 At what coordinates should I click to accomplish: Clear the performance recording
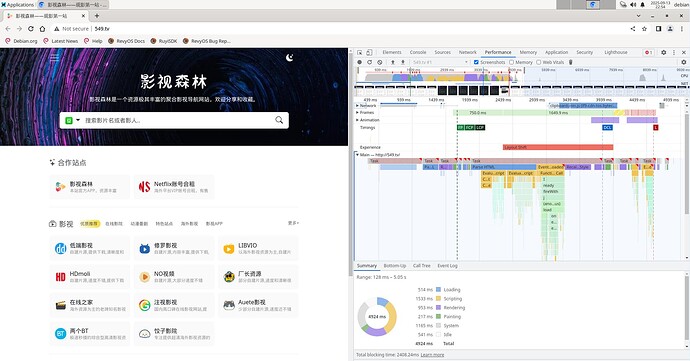380,63
